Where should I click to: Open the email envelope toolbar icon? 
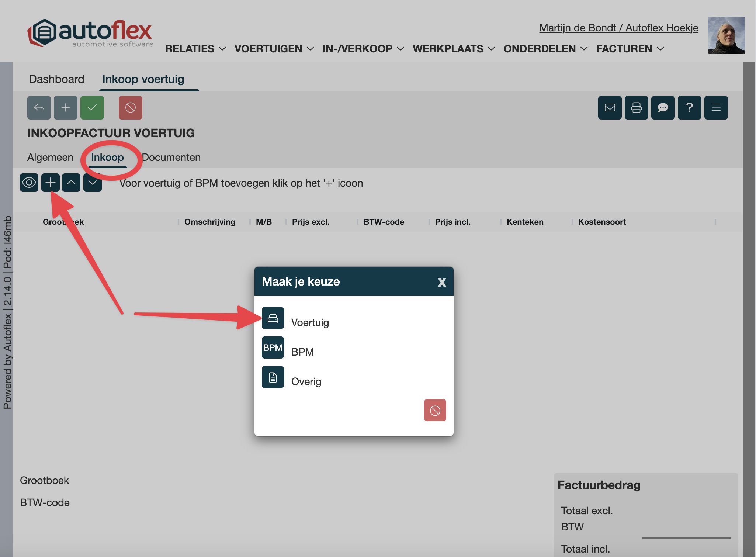tap(610, 108)
